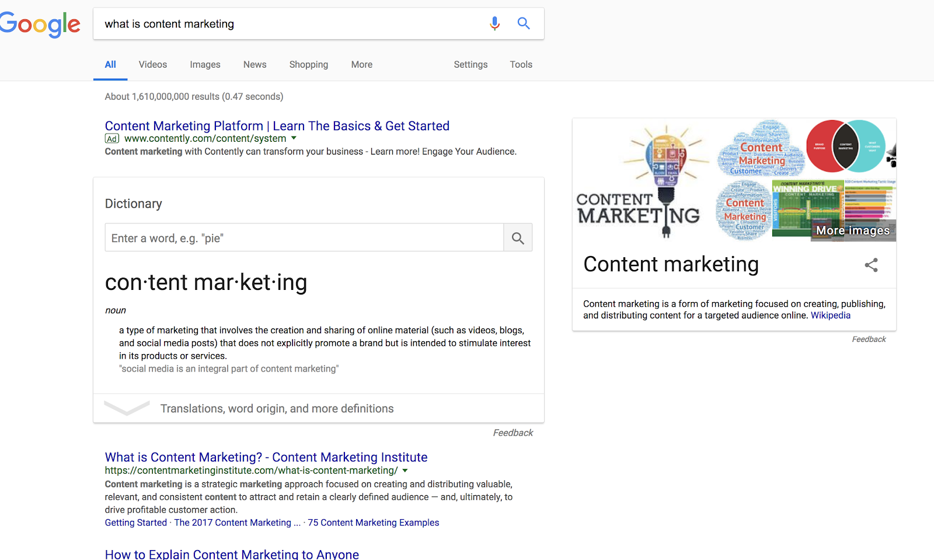Click the blue search magnifier icon

[524, 23]
